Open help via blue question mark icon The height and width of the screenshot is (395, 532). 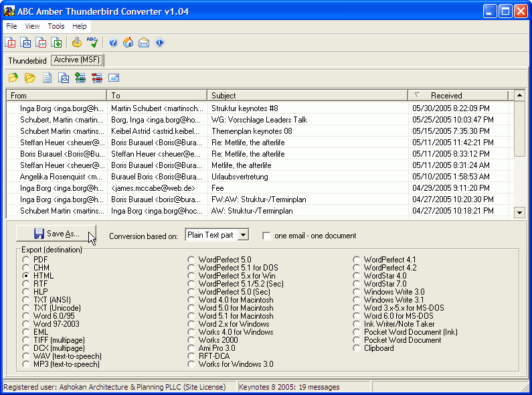click(113, 43)
